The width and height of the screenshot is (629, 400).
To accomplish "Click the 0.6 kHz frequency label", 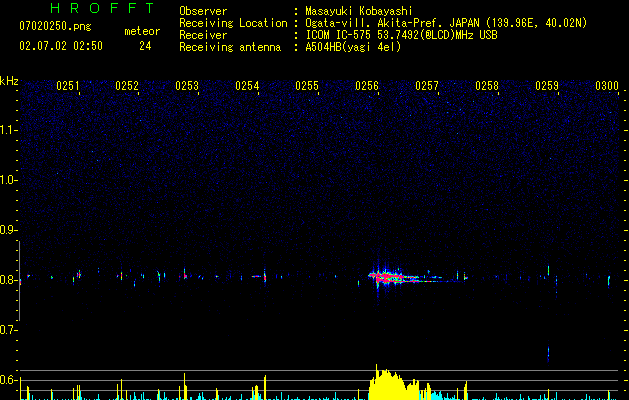I will pyautogui.click(x=8, y=380).
